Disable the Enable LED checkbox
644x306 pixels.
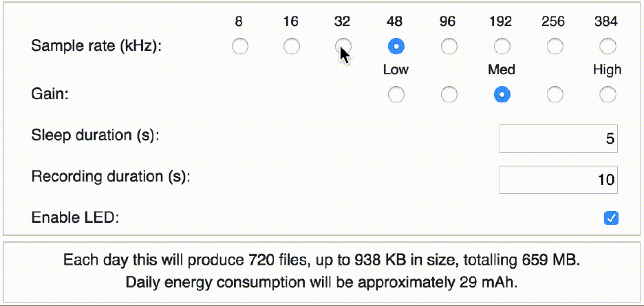[x=610, y=218]
